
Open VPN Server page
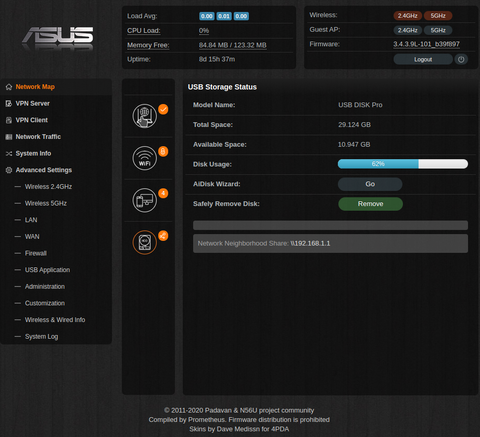[x=33, y=104]
